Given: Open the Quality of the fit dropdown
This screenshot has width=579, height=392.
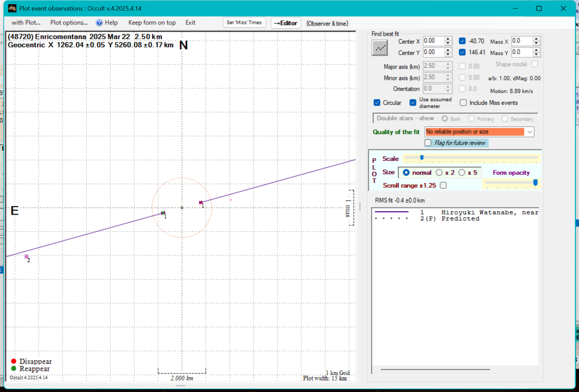Looking at the screenshot, I should pos(530,132).
